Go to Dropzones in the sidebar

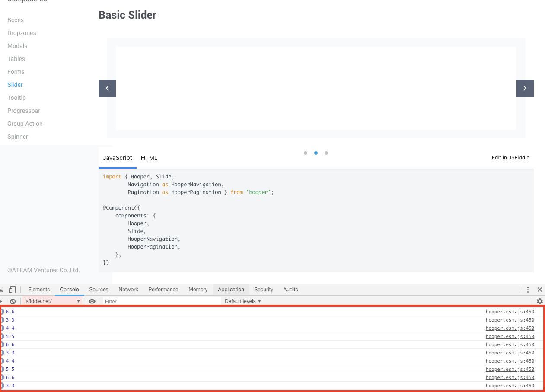22,33
